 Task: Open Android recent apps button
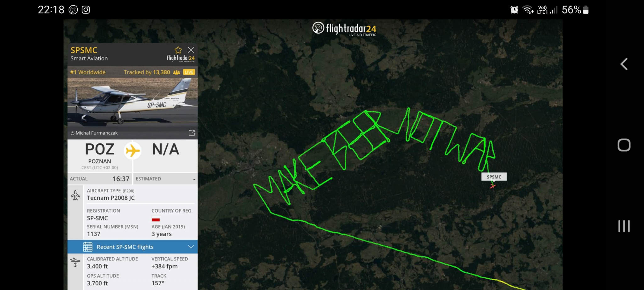[624, 226]
